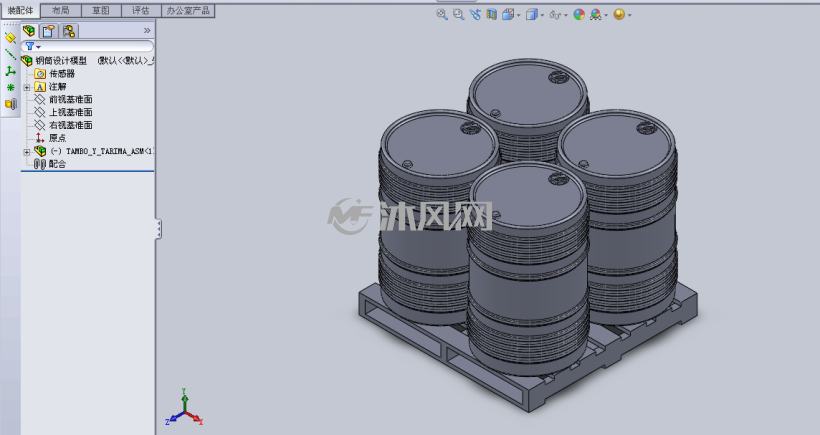Select the Mate Reference tool icon
Viewport: 820px width, 435px height.
click(10, 104)
